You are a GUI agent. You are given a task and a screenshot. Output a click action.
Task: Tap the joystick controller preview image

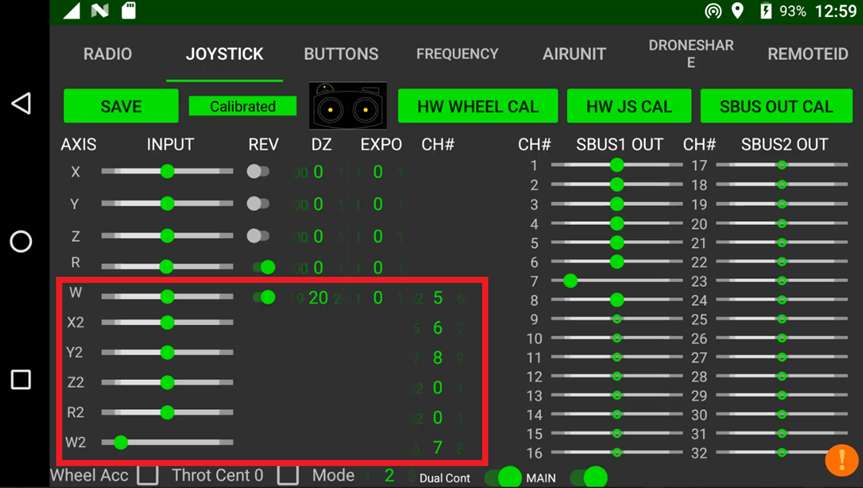click(x=348, y=106)
